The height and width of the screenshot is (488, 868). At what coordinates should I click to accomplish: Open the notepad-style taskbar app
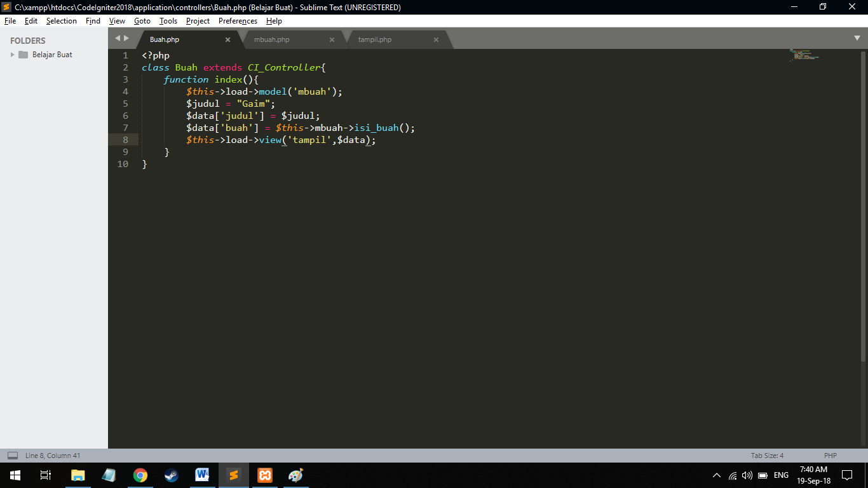click(109, 475)
